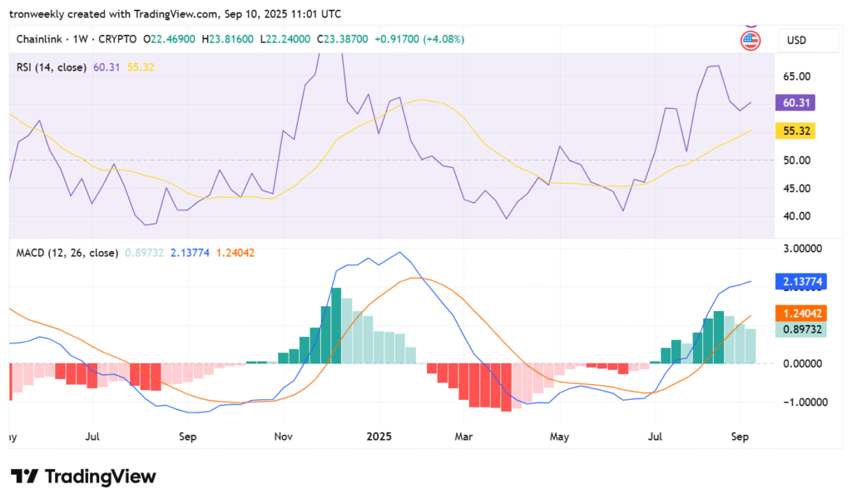Click the −1.00000 MACD scale value
Image resolution: width=852 pixels, height=504 pixels.
(x=805, y=403)
